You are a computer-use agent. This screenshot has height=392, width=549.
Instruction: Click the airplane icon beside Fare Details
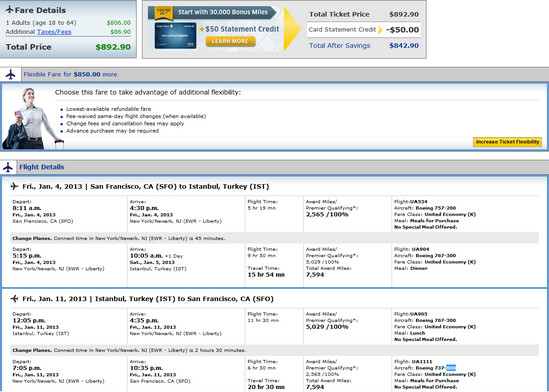click(9, 9)
